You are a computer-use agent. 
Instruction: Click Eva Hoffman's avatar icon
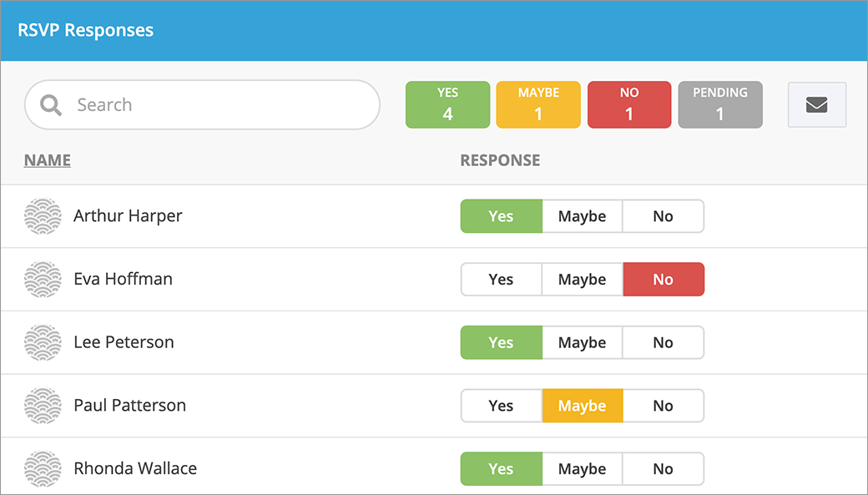(43, 280)
